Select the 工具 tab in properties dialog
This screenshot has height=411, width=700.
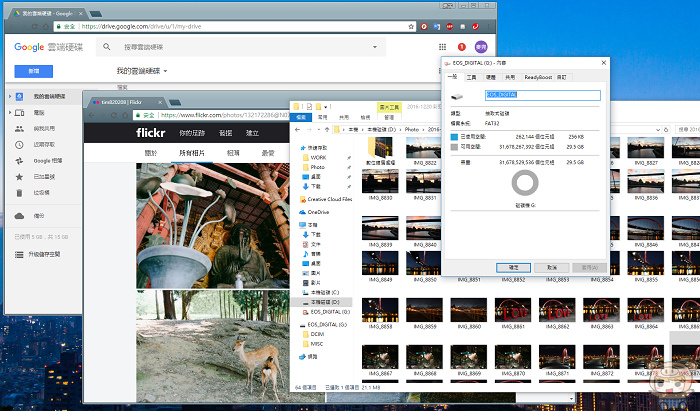pos(470,76)
